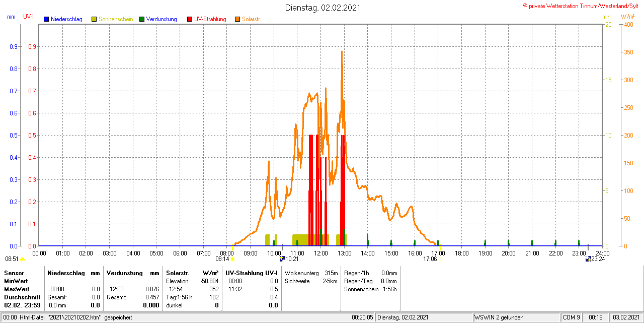
Task: Click the 24:00 x-axis time label
Action: pyautogui.click(x=602, y=253)
